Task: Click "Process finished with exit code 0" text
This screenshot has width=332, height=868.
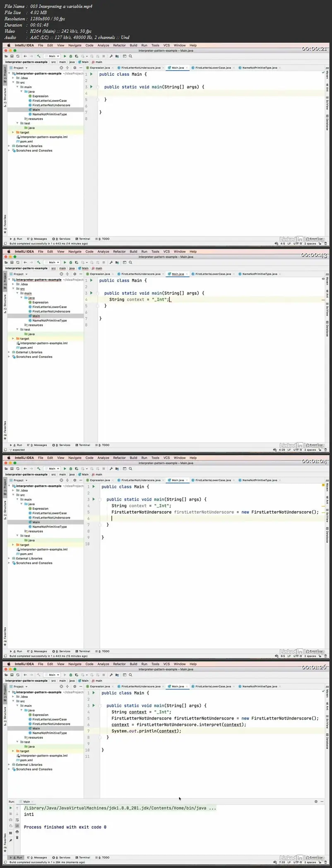Action: [x=65, y=827]
